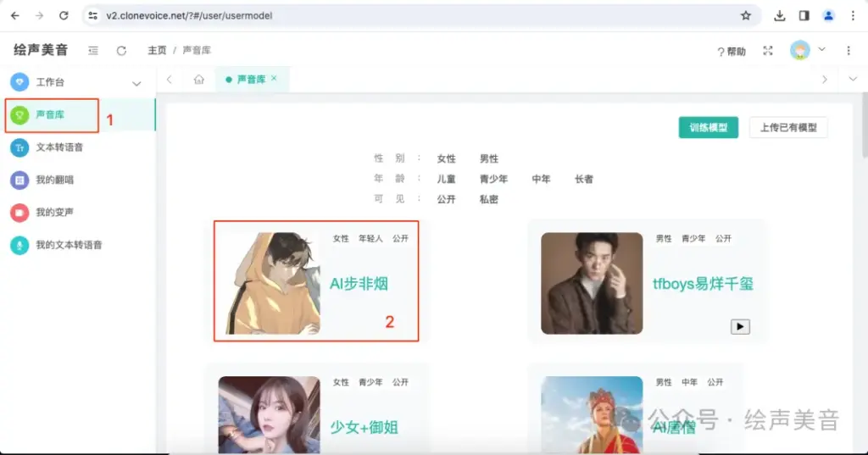This screenshot has height=455, width=868.
Task: Click the 文本转语音 sidebar icon
Action: tap(19, 147)
